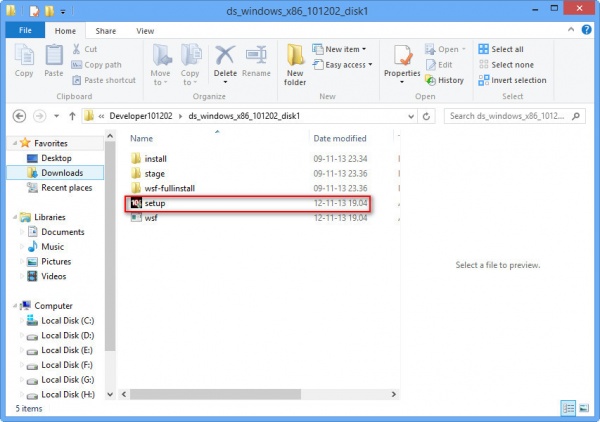Open Music library
This screenshot has height=422, width=600.
[x=52, y=247]
